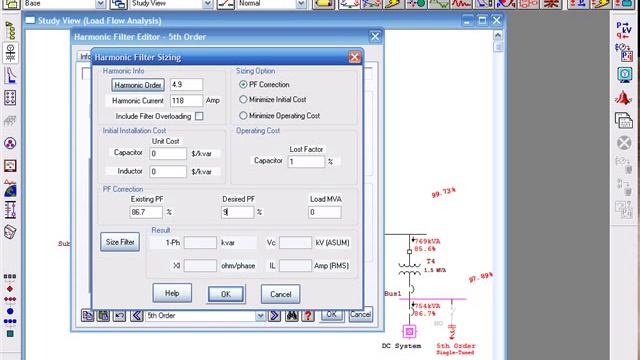This screenshot has height=360, width=640.
Task: Click OK in Harmonic Filter Editor window
Action: click(x=331, y=315)
